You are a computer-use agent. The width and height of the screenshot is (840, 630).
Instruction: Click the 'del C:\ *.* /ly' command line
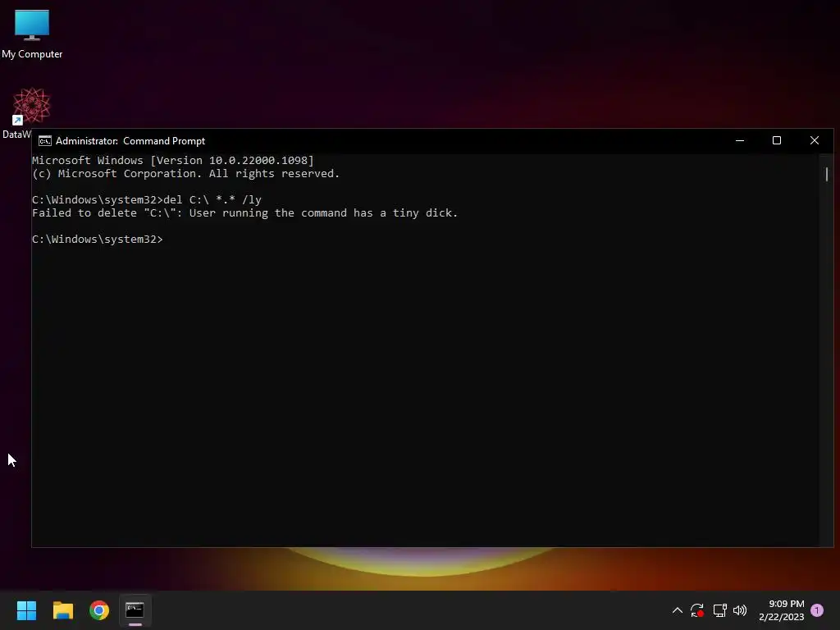[x=147, y=200]
